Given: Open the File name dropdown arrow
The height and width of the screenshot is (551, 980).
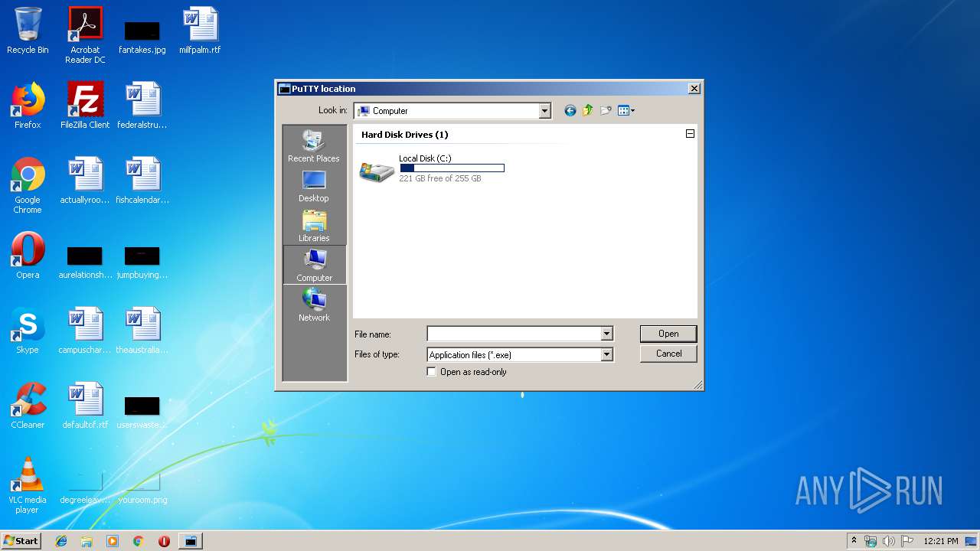Looking at the screenshot, I should [x=606, y=334].
